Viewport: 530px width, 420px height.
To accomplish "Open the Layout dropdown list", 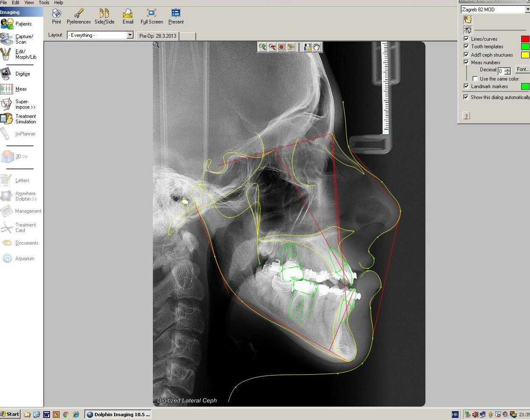I will pyautogui.click(x=130, y=35).
